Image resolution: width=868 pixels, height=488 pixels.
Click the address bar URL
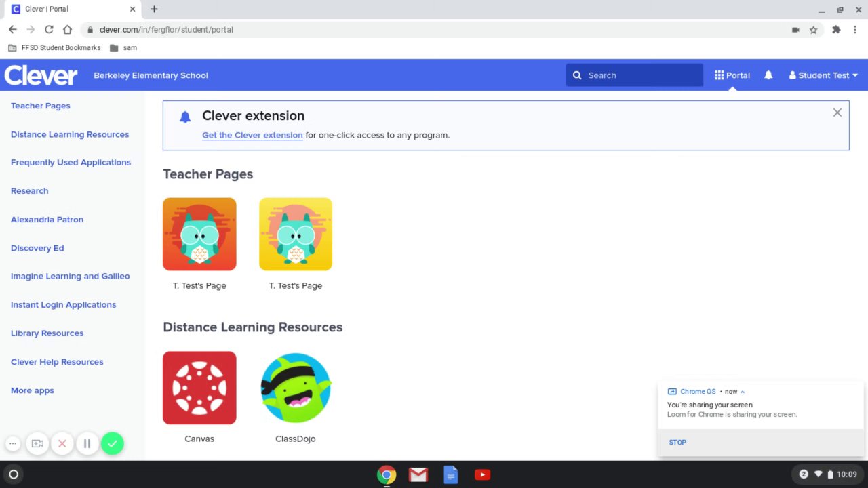[166, 30]
